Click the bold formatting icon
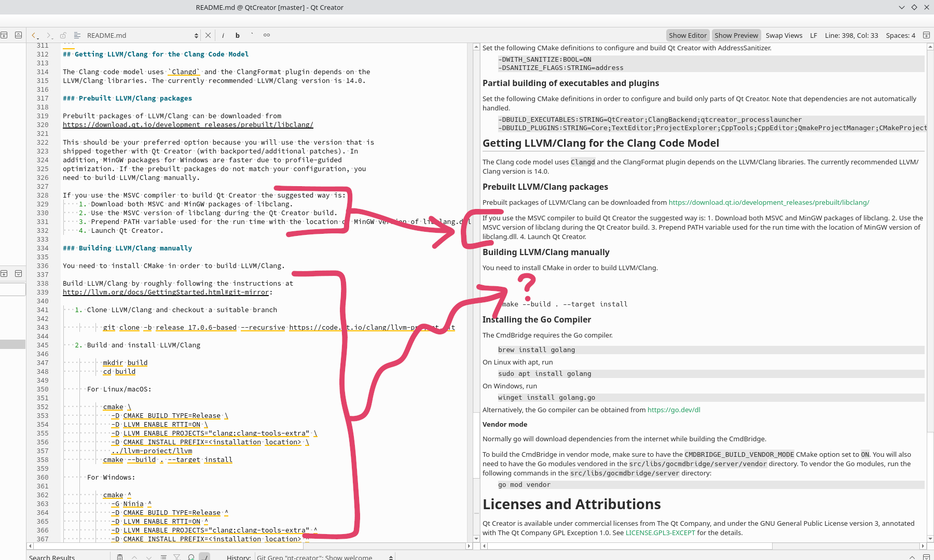 click(238, 35)
